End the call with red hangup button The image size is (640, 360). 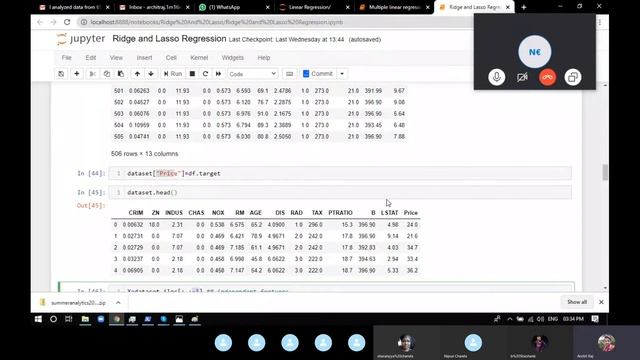point(547,77)
